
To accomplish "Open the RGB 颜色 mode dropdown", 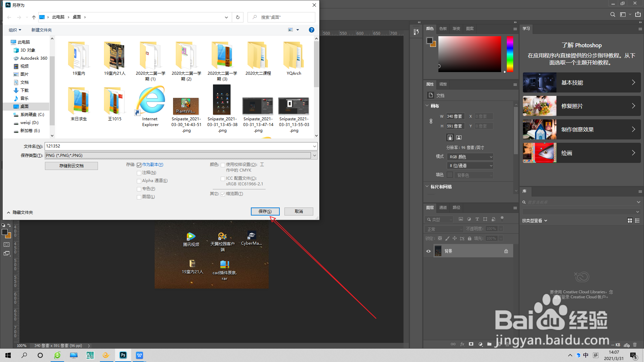I will coord(471,157).
